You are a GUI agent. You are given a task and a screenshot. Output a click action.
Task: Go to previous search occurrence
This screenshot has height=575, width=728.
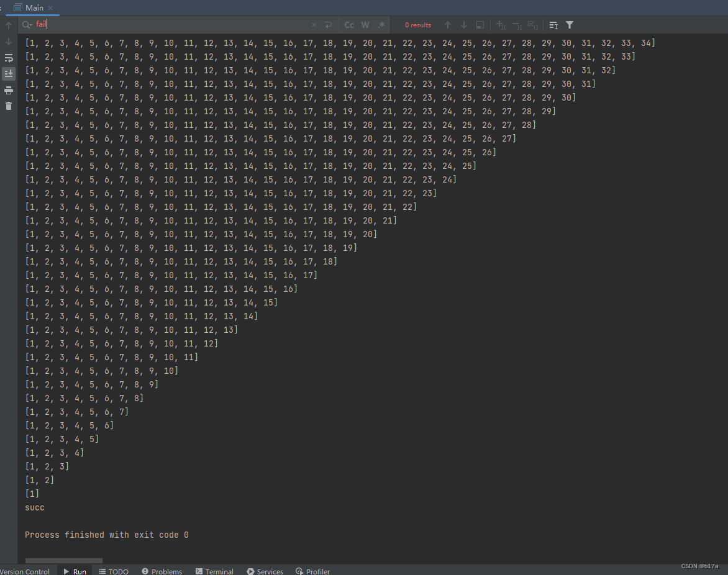pyautogui.click(x=448, y=25)
